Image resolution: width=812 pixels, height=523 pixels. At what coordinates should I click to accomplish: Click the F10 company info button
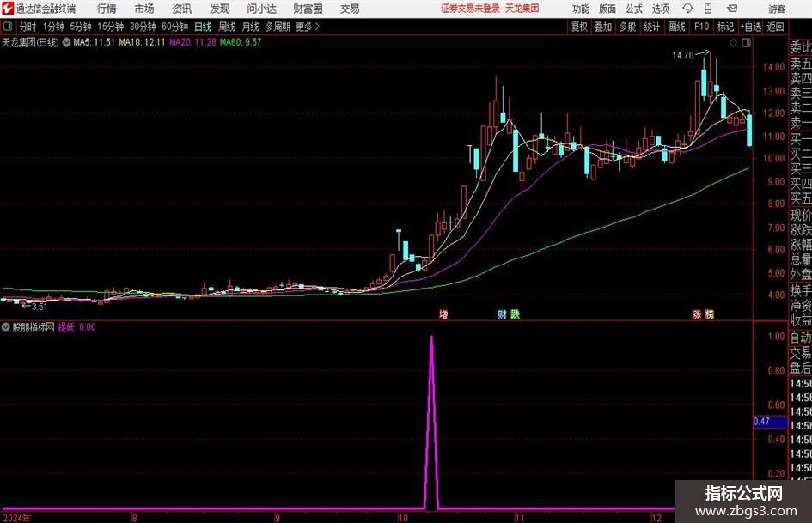click(701, 27)
